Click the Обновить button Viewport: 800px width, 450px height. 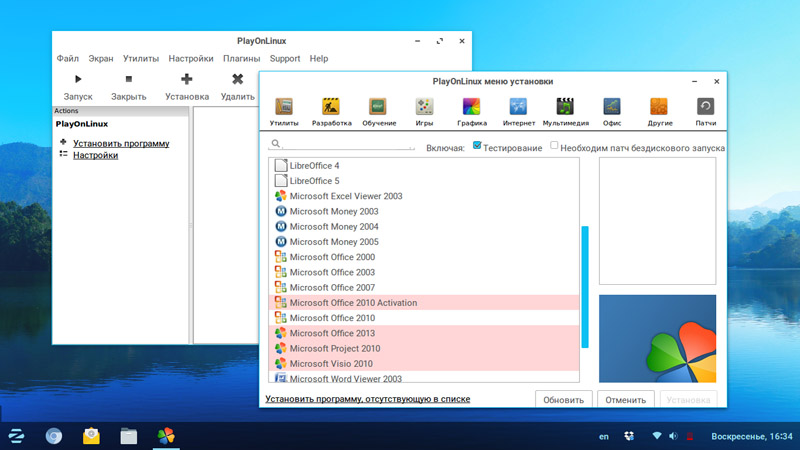[563, 399]
